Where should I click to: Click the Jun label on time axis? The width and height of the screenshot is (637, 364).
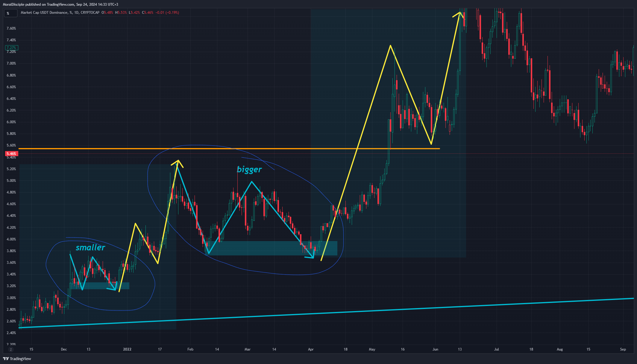tap(435, 349)
